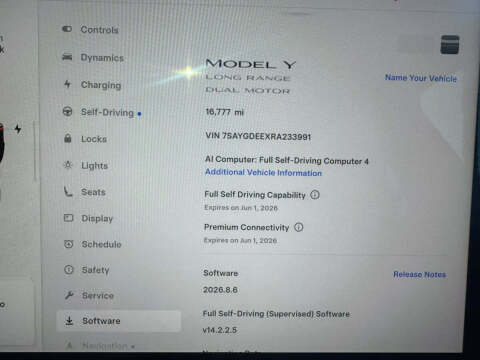Click the Controls toggle icon in sidebar

(x=67, y=29)
